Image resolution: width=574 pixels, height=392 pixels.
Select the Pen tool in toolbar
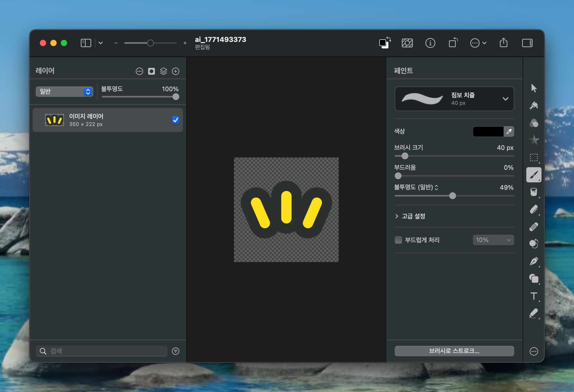[x=534, y=261]
